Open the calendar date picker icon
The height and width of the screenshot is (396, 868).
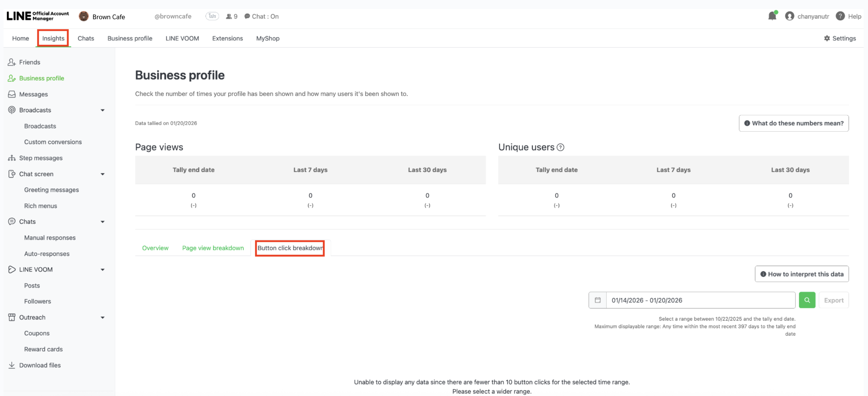pyautogui.click(x=598, y=300)
